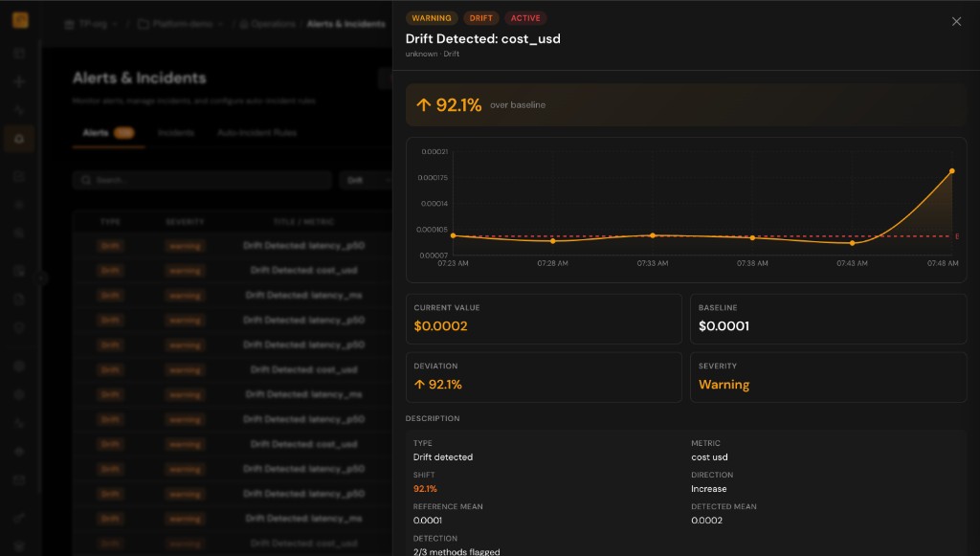Click the WARNING badge on the drift panel

(432, 17)
